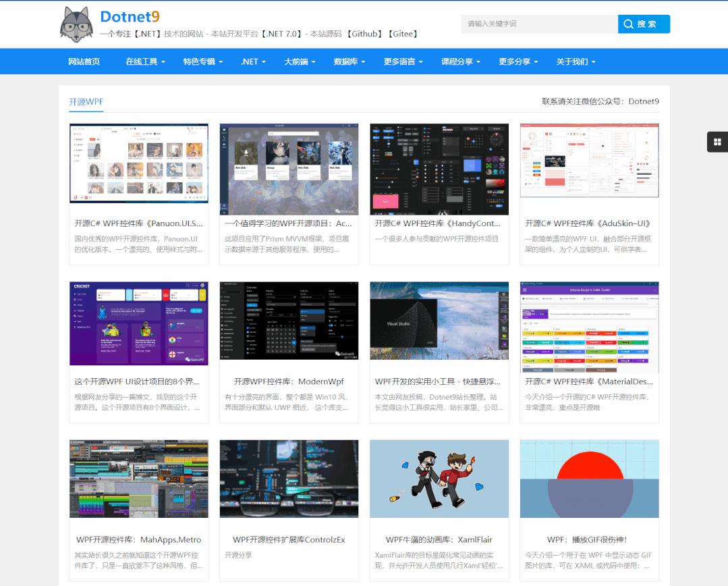The image size is (728, 586).
Task: Expand the 课程分享 dropdown menu
Action: (x=461, y=61)
